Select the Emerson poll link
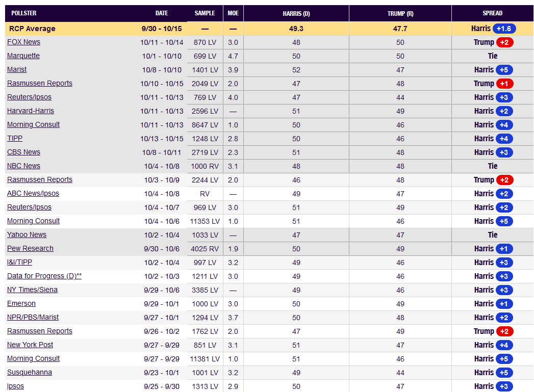The height and width of the screenshot is (392, 534). pyautogui.click(x=21, y=304)
